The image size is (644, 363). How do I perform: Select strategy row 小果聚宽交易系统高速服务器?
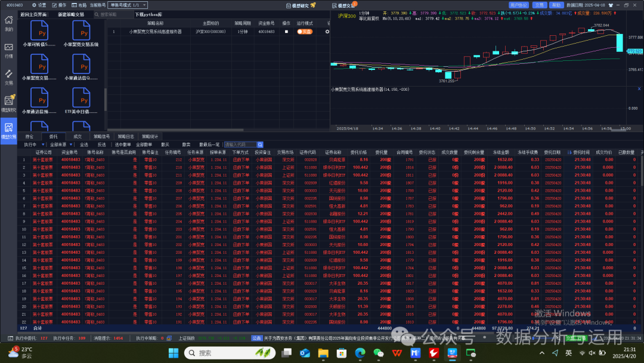point(219,32)
